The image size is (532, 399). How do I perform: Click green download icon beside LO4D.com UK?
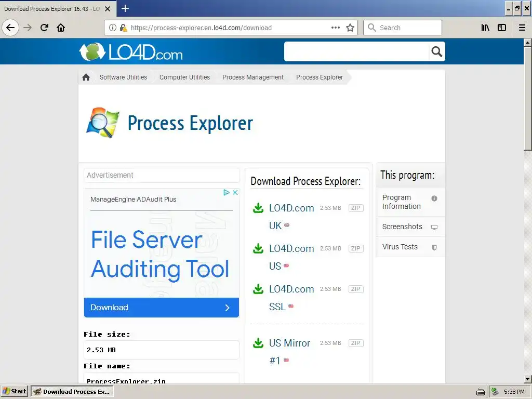(258, 208)
